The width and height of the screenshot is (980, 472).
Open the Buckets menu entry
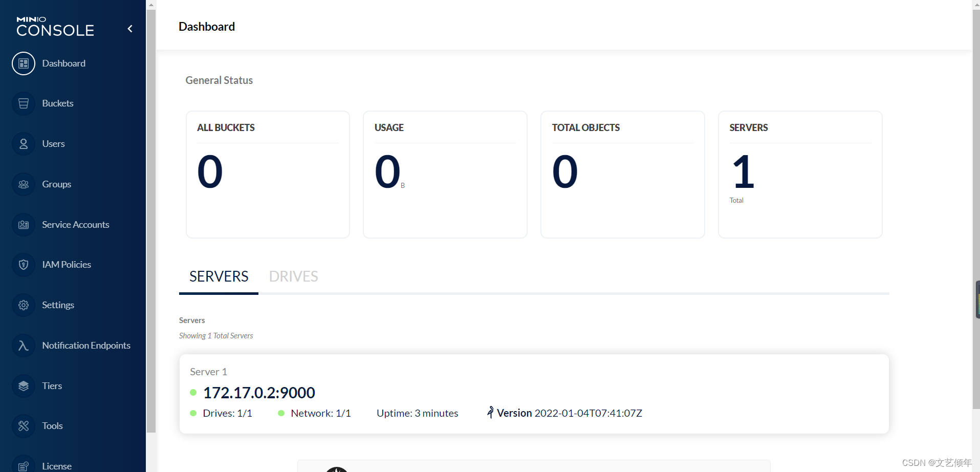[58, 103]
